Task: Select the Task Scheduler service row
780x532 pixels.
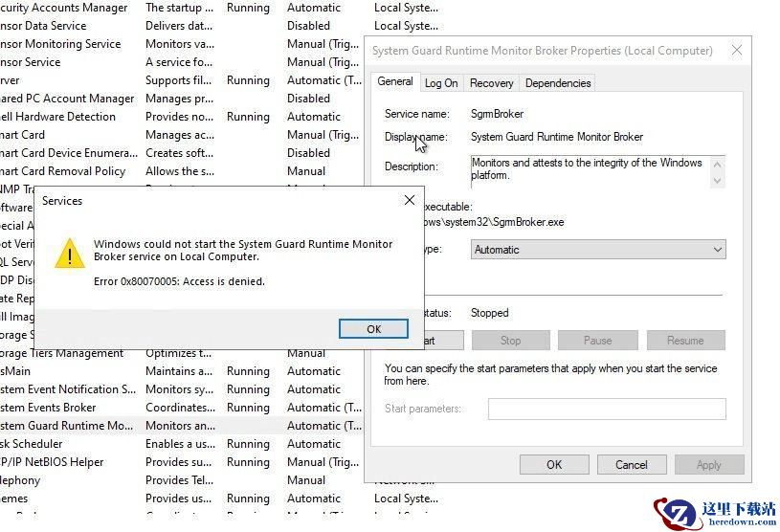Action: click(181, 444)
